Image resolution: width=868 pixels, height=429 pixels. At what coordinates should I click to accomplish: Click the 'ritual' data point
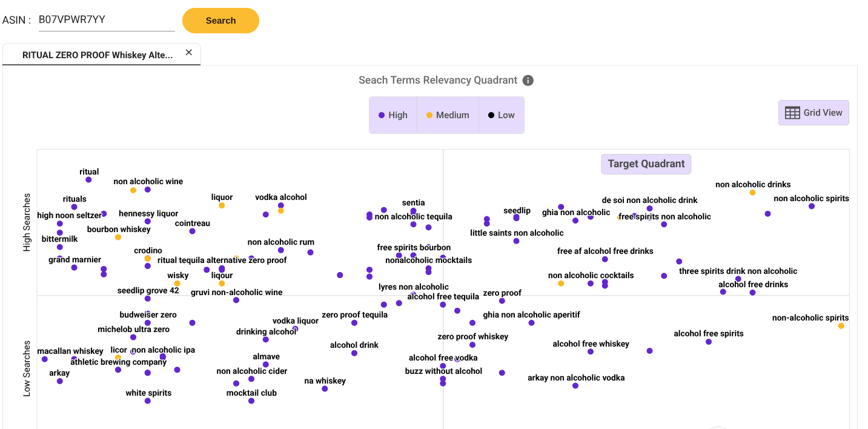pyautogui.click(x=88, y=180)
